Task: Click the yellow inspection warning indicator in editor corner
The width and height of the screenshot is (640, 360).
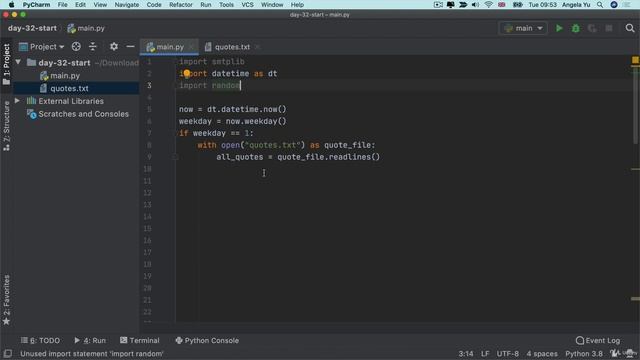Action: [635, 60]
